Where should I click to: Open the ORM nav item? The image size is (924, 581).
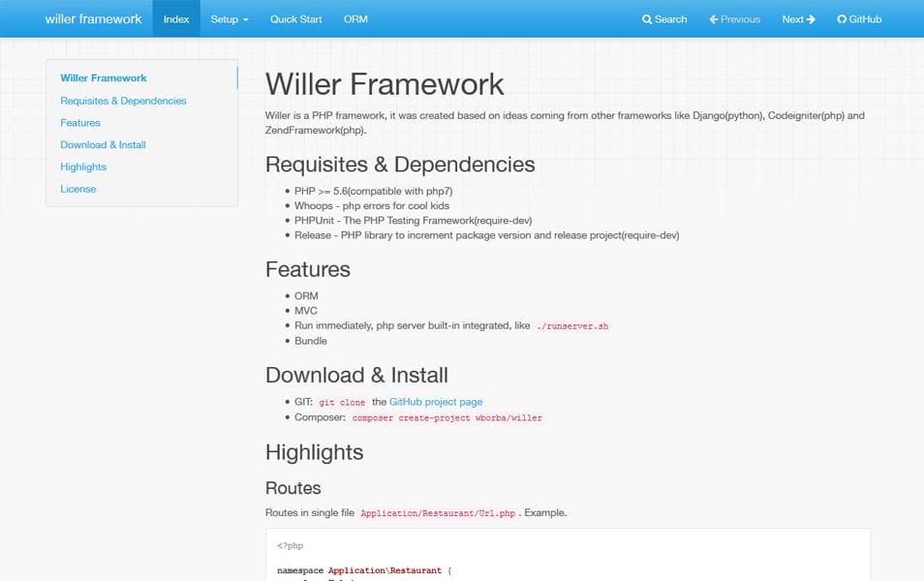355,18
